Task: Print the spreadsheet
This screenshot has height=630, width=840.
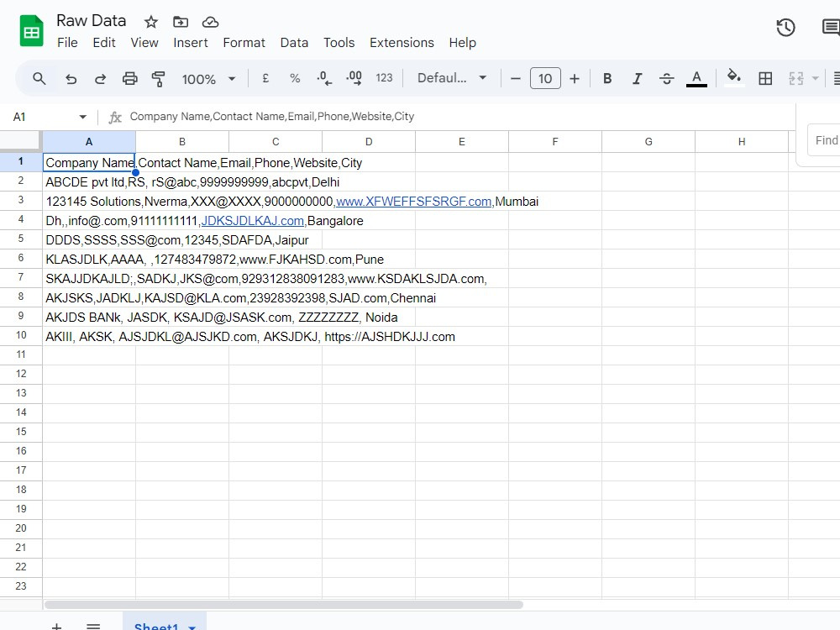Action: [129, 79]
